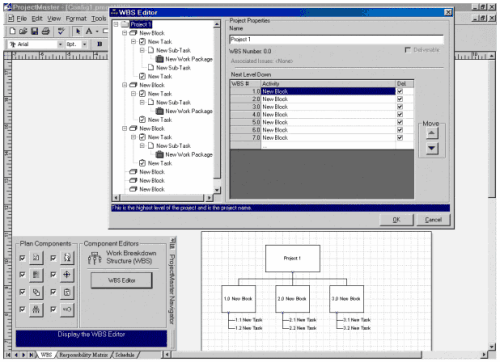This screenshot has width=500, height=362.
Task: Open the Format menu
Action: [x=76, y=19]
